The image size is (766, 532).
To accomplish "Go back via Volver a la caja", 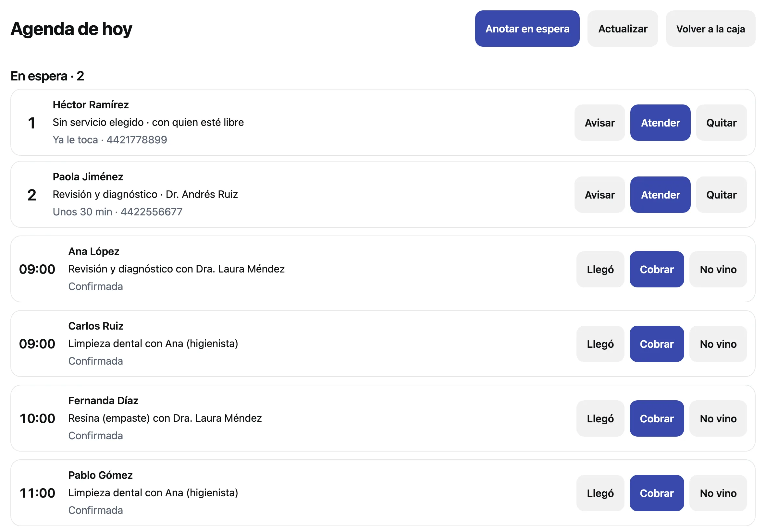I will 710,29.
